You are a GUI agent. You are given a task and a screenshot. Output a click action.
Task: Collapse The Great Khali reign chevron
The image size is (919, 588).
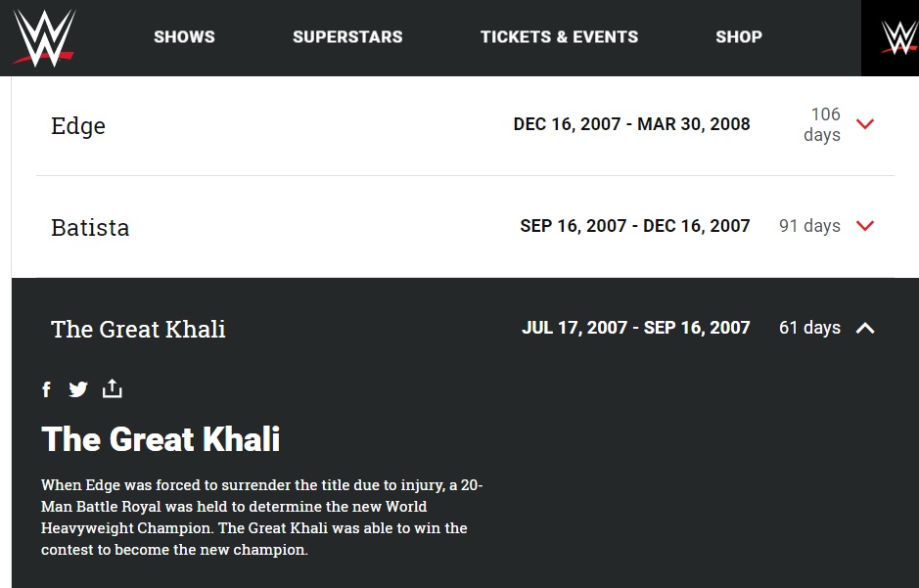tap(865, 328)
